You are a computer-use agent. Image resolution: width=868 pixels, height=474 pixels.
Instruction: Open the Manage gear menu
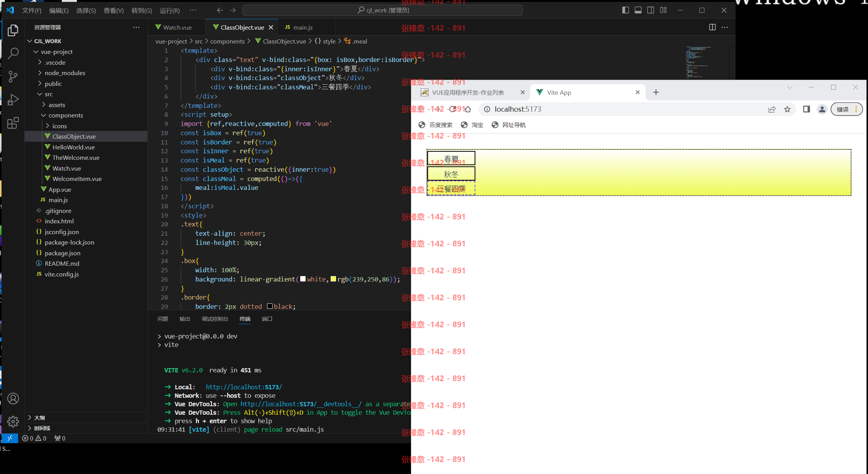click(13, 422)
